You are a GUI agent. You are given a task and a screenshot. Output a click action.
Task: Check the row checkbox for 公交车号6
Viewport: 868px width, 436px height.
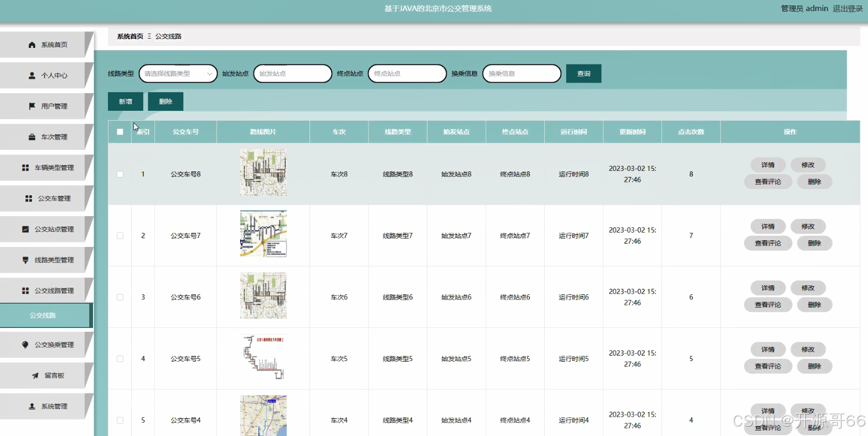point(120,297)
